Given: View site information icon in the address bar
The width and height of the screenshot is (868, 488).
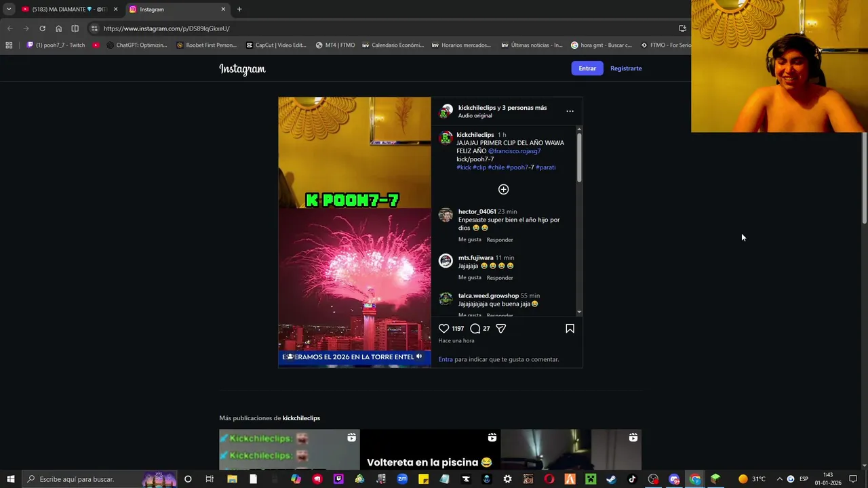Looking at the screenshot, I should pos(94,28).
